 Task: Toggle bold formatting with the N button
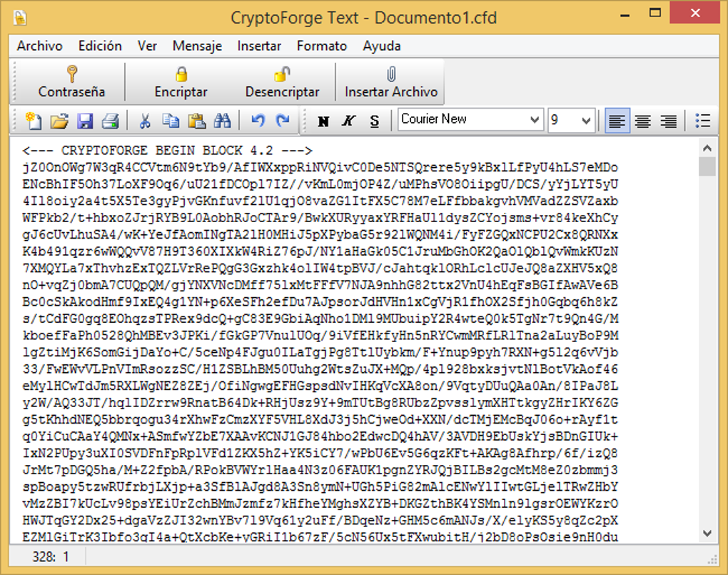coord(322,121)
